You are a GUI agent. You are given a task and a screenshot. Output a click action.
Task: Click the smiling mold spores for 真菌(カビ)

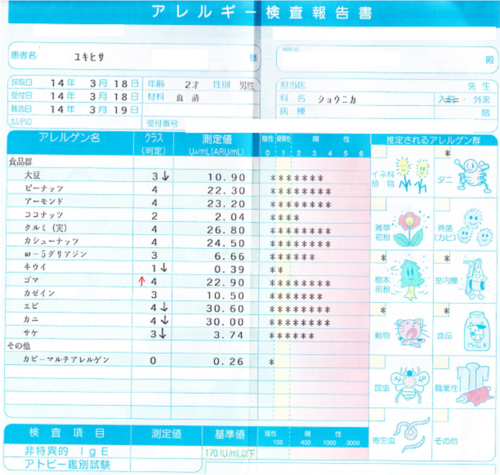pyautogui.click(x=476, y=227)
